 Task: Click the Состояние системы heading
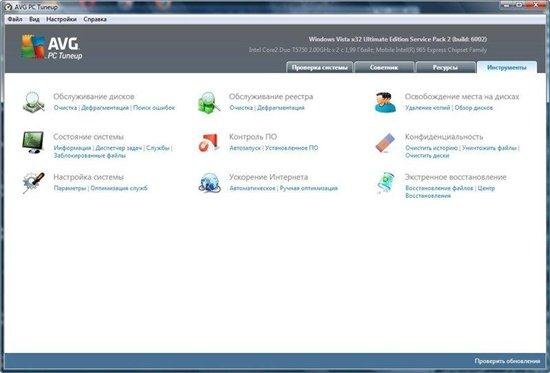[88, 137]
